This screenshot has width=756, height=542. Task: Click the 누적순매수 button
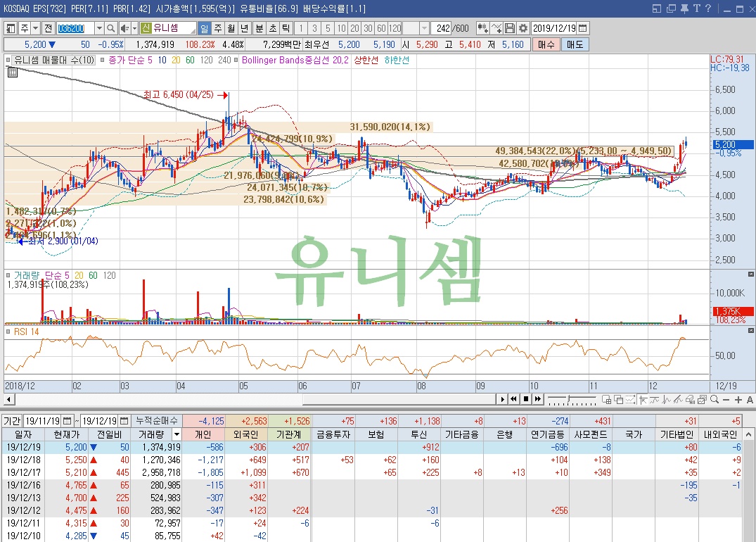click(x=157, y=421)
